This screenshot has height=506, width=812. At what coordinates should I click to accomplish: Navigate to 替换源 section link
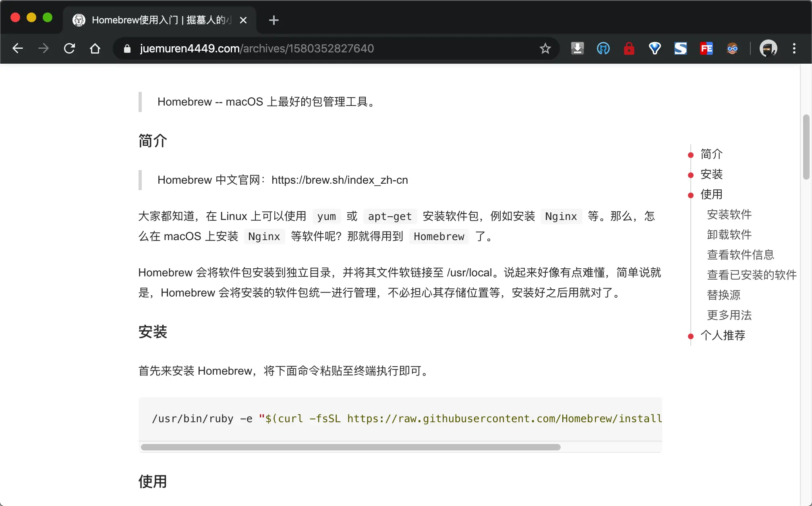tap(723, 295)
